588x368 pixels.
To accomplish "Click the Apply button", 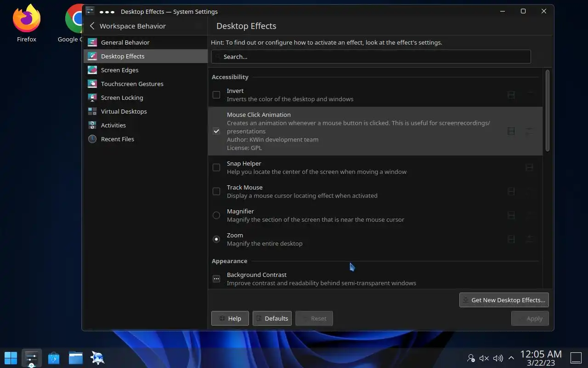I will [530, 318].
